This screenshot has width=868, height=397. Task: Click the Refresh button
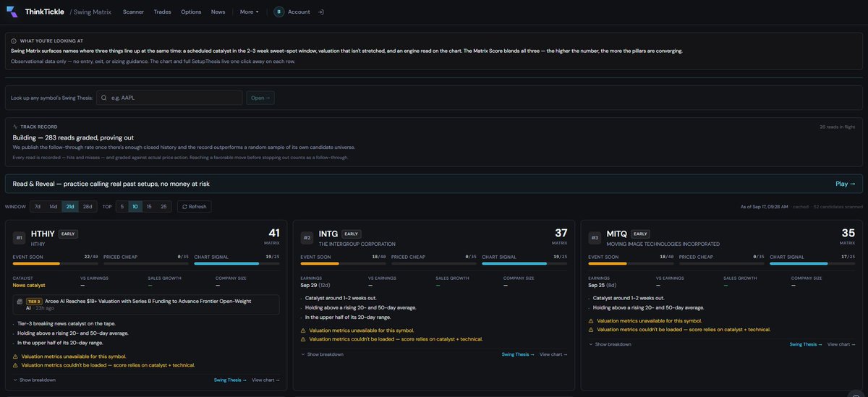tap(195, 206)
